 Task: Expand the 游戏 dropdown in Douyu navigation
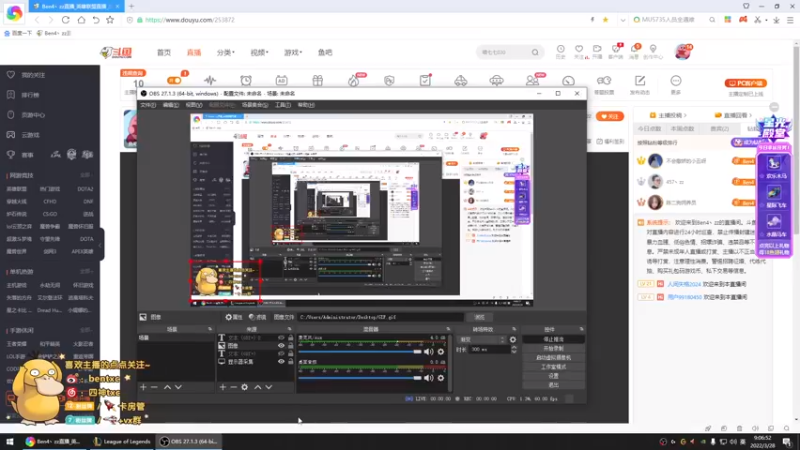tap(293, 53)
